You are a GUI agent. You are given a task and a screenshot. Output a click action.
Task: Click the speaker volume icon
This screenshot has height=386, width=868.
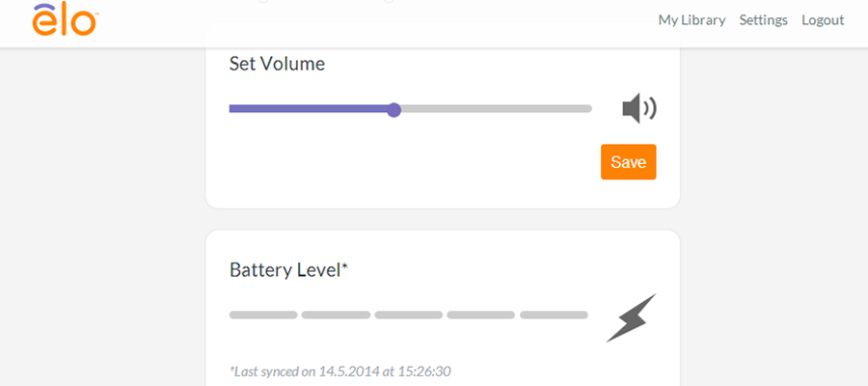pyautogui.click(x=639, y=108)
